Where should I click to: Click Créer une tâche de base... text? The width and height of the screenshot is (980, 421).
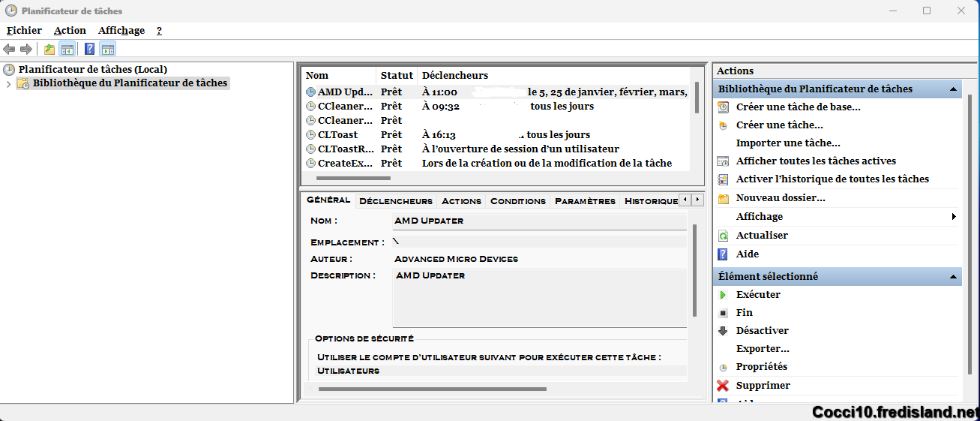[799, 107]
